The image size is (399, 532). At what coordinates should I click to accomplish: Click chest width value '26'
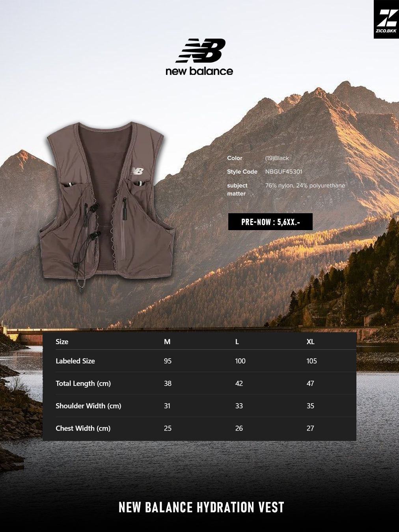point(239,428)
